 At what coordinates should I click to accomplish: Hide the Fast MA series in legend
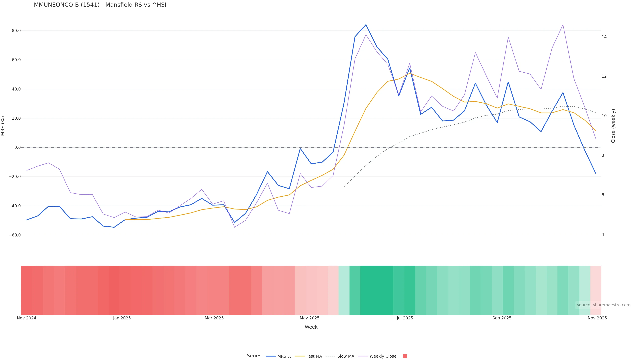click(x=314, y=356)
